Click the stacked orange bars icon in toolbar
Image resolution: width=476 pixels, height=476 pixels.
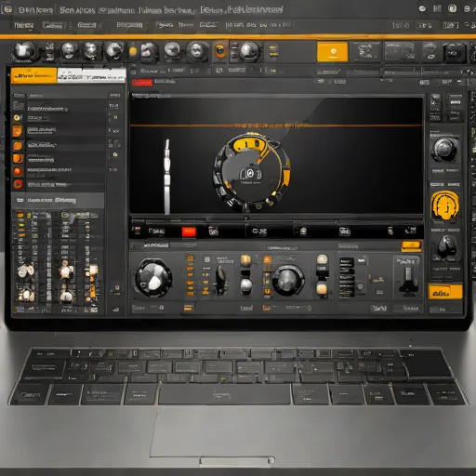[273, 51]
